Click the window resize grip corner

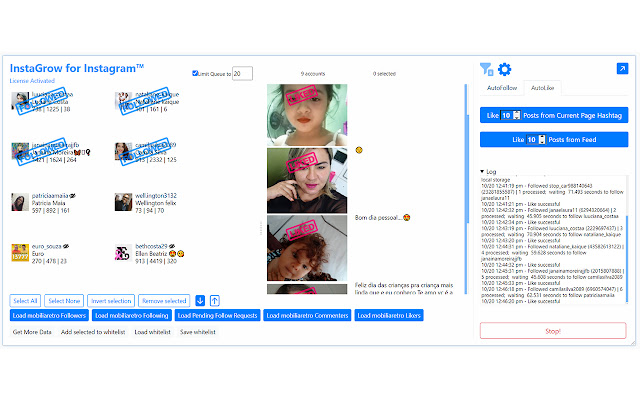pos(633,343)
